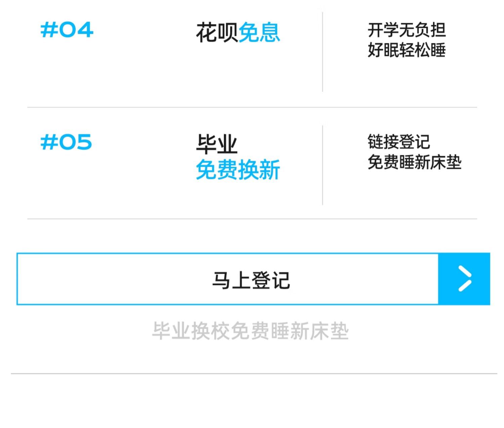Select the #04 number label
The image size is (504, 428).
coord(67,30)
